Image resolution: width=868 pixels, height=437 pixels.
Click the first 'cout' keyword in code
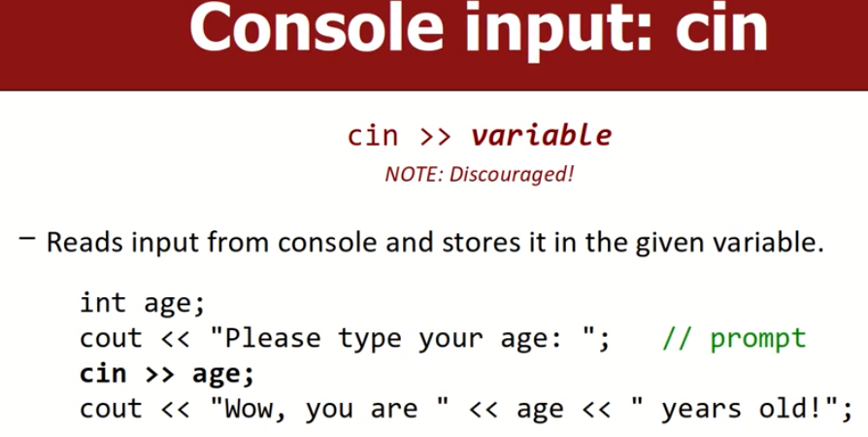[111, 339]
